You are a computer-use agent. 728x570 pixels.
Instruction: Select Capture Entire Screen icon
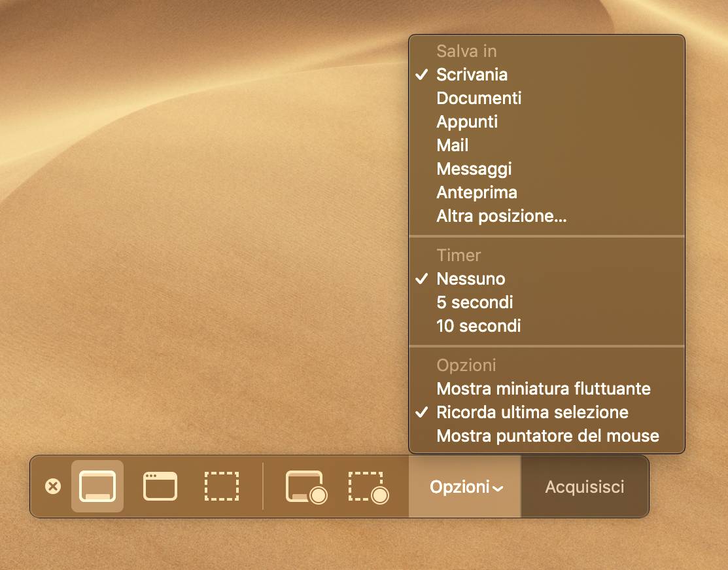tap(97, 486)
